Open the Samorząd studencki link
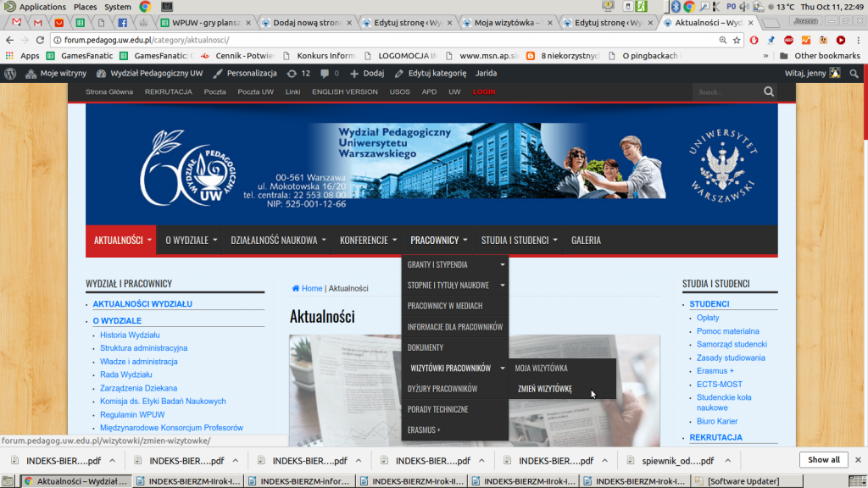The height and width of the screenshot is (488, 868). coord(732,344)
